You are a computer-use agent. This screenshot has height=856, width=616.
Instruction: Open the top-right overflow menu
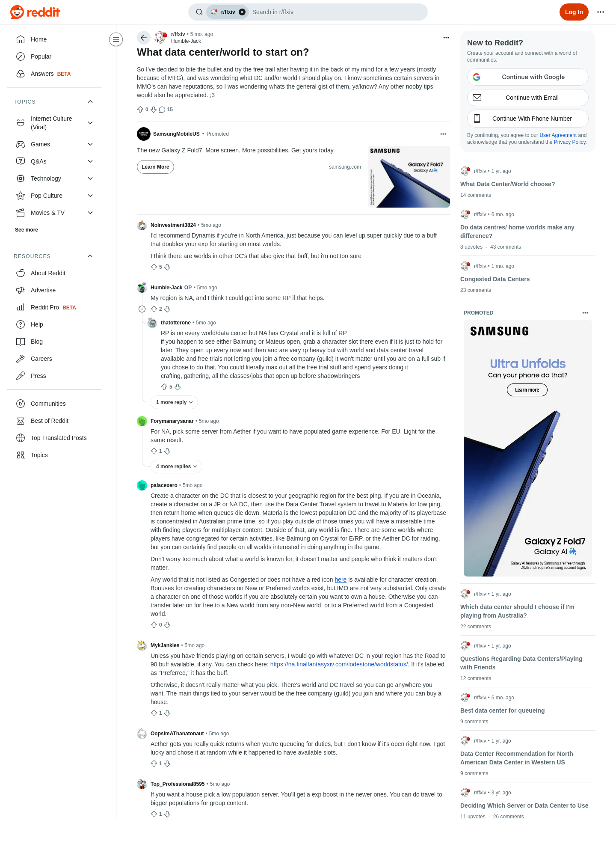click(x=601, y=12)
